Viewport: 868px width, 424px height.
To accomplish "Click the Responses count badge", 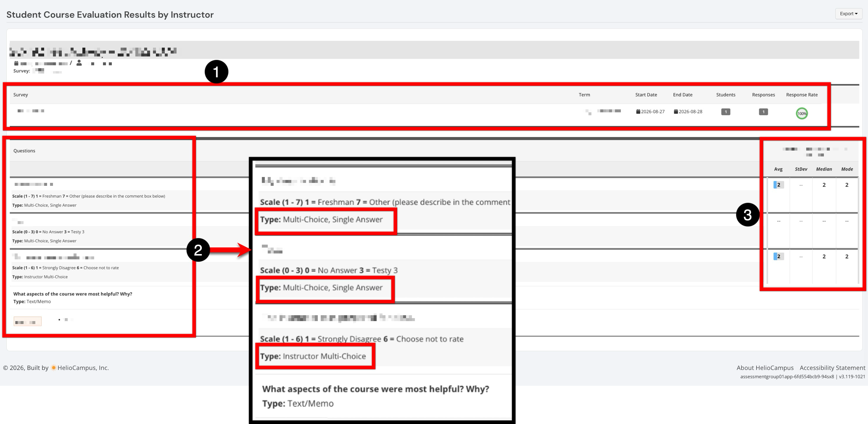I will click(x=763, y=112).
